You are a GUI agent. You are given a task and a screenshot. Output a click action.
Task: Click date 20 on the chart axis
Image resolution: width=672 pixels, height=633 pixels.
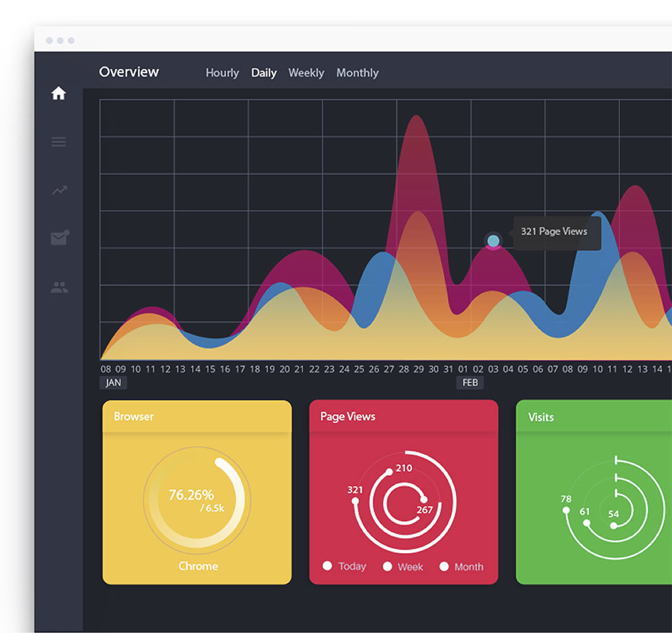285,369
